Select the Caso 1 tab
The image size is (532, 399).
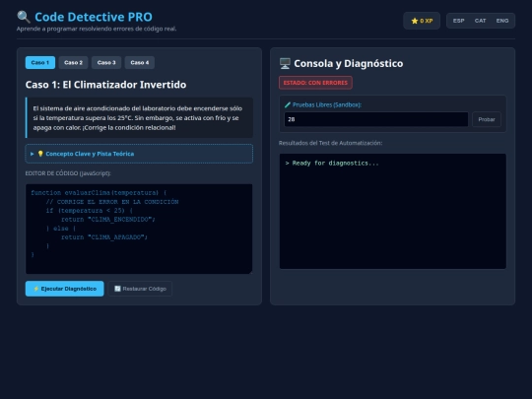point(40,63)
